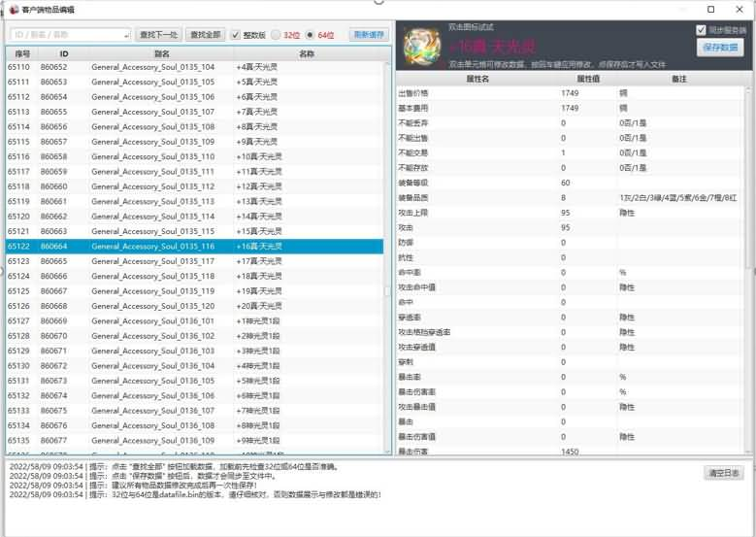Select the 32位 radio button
The image size is (756, 537).
(x=276, y=35)
